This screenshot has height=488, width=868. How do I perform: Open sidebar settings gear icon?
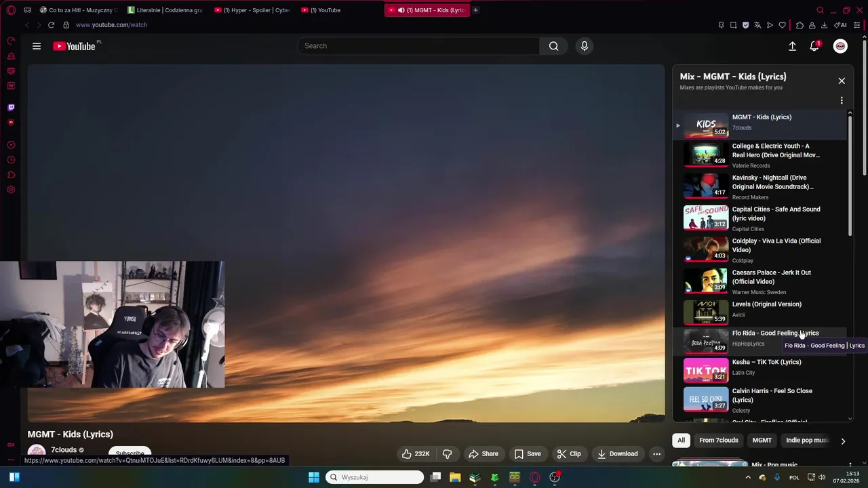click(11, 190)
